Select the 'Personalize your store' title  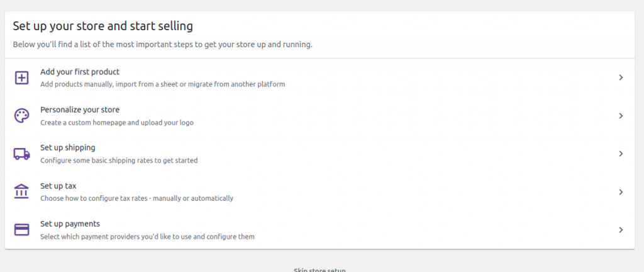(x=80, y=110)
